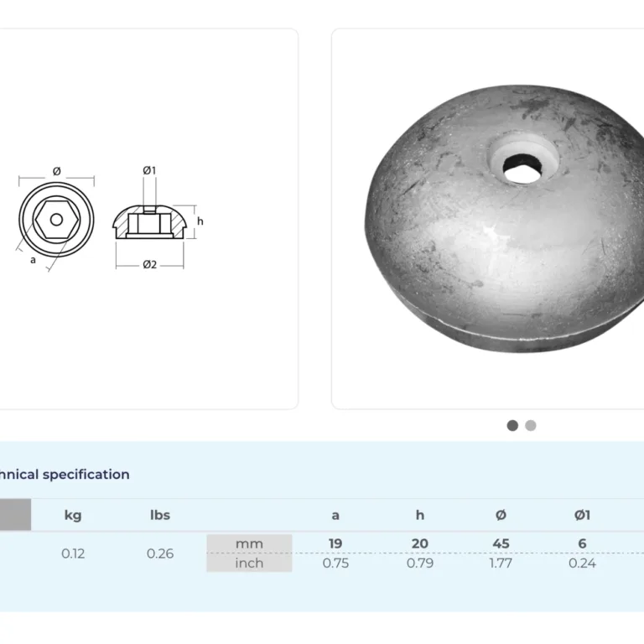Select the mm unit row label
The width and height of the screenshot is (644, 644).
point(249,543)
